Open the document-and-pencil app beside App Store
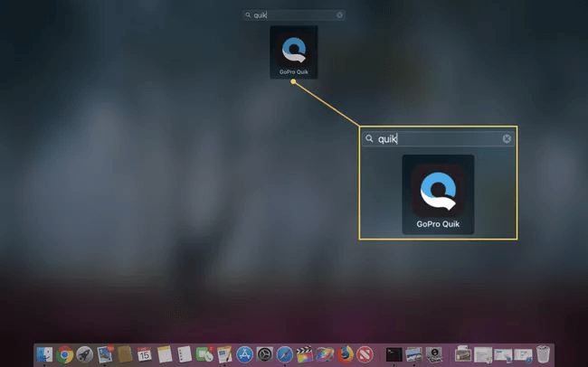The width and height of the screenshot is (588, 367). pyautogui.click(x=224, y=354)
